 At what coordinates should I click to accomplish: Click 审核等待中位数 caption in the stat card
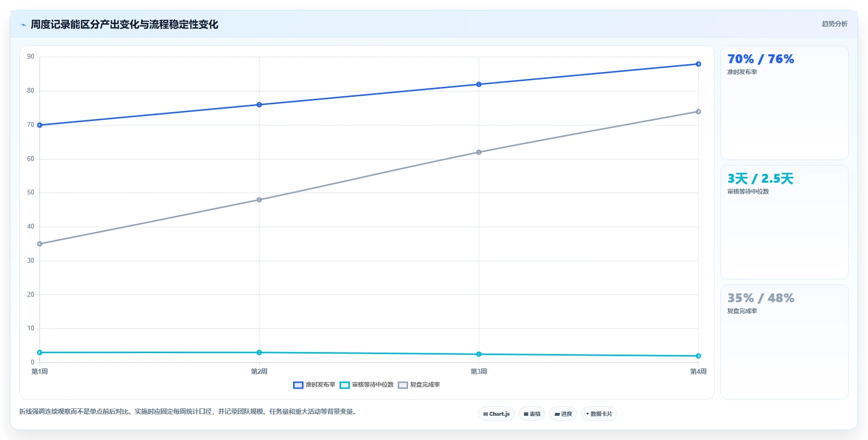click(748, 192)
